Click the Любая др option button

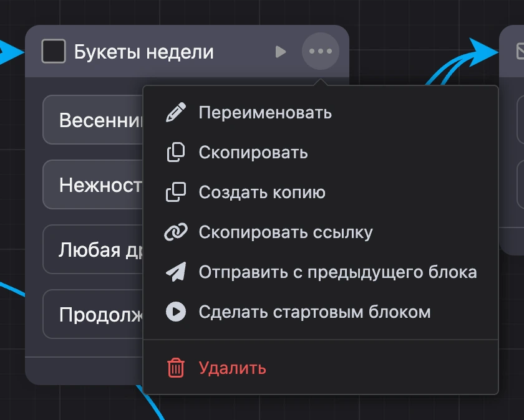(93, 249)
